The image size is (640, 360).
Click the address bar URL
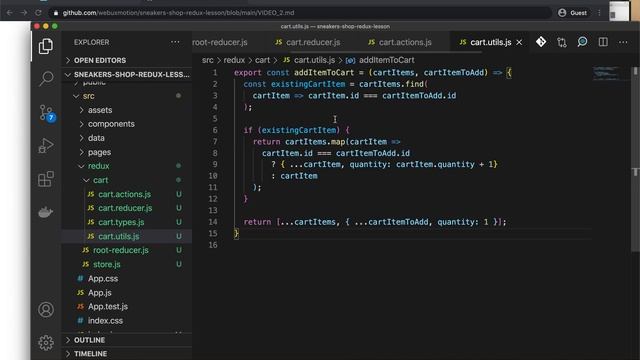[178, 13]
